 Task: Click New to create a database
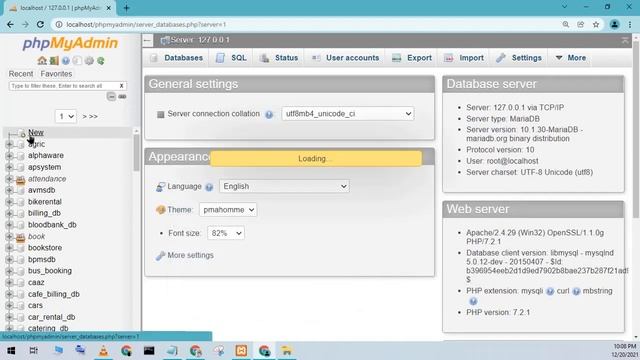36,133
